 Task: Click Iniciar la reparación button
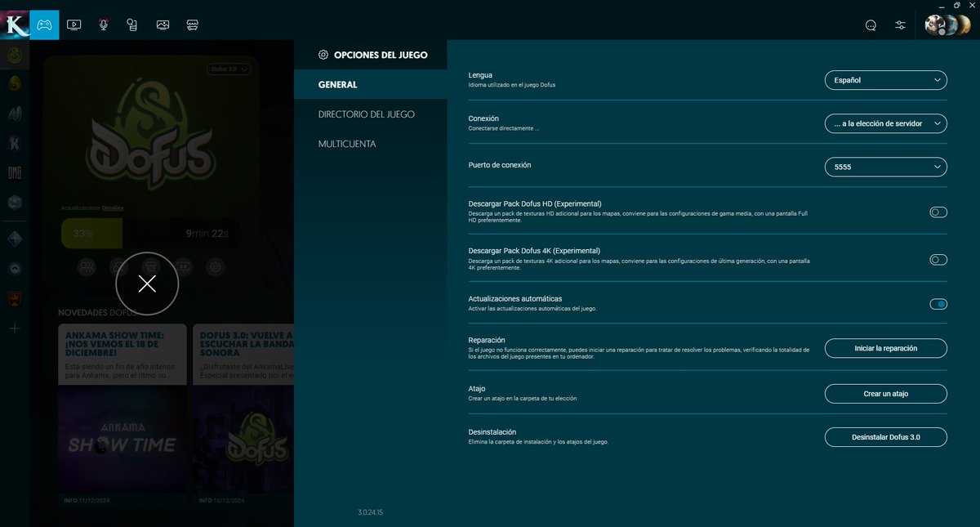(886, 348)
